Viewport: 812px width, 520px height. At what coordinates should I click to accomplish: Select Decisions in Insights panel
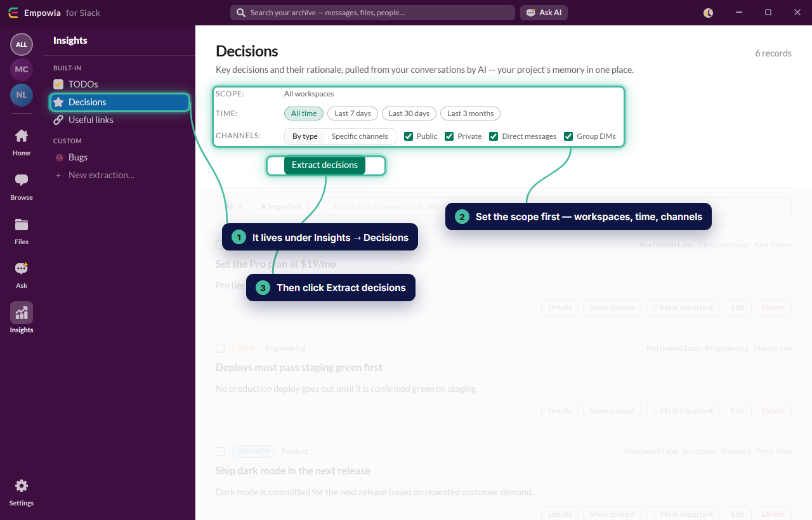tap(119, 102)
